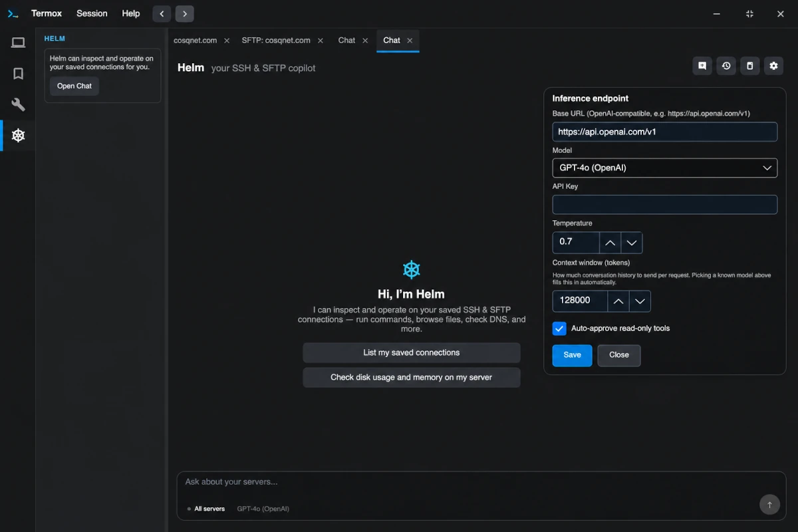Close the first Chat tab

tap(365, 41)
